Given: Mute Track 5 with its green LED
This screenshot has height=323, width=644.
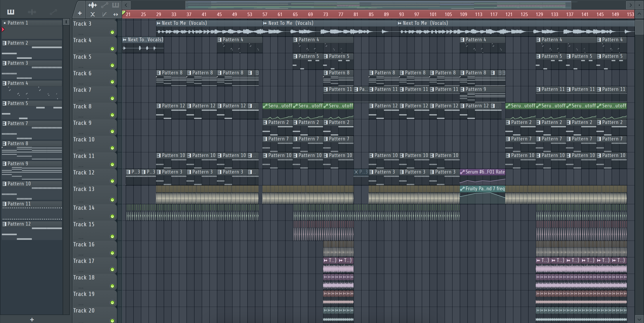Looking at the screenshot, I should (112, 65).
